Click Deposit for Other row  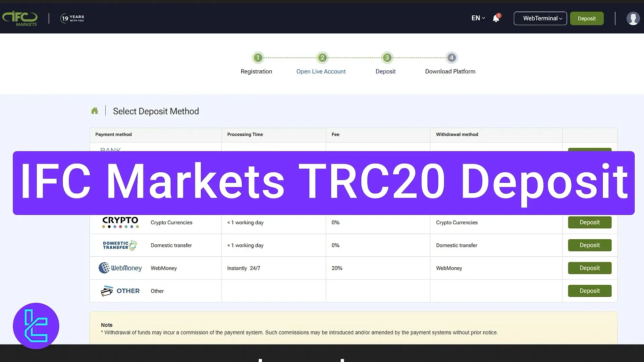pyautogui.click(x=590, y=291)
